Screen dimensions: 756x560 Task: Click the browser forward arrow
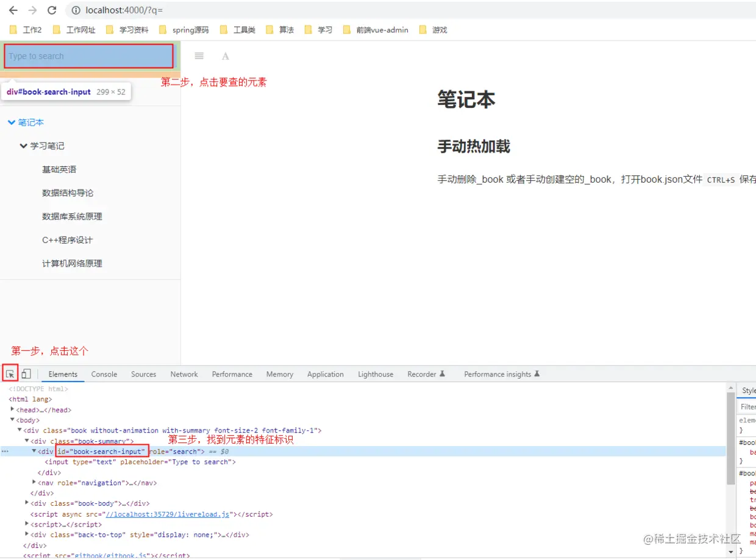pyautogui.click(x=32, y=10)
